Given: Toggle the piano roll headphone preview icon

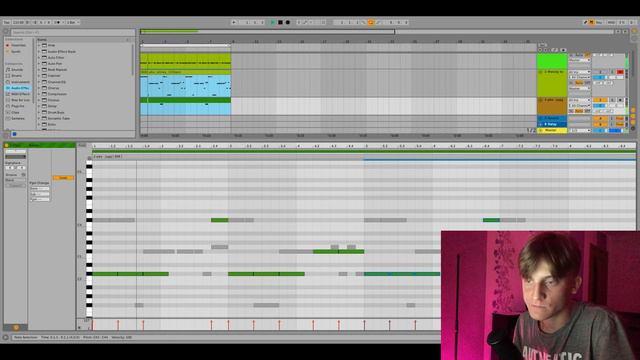Looking at the screenshot, I should pos(89,158).
